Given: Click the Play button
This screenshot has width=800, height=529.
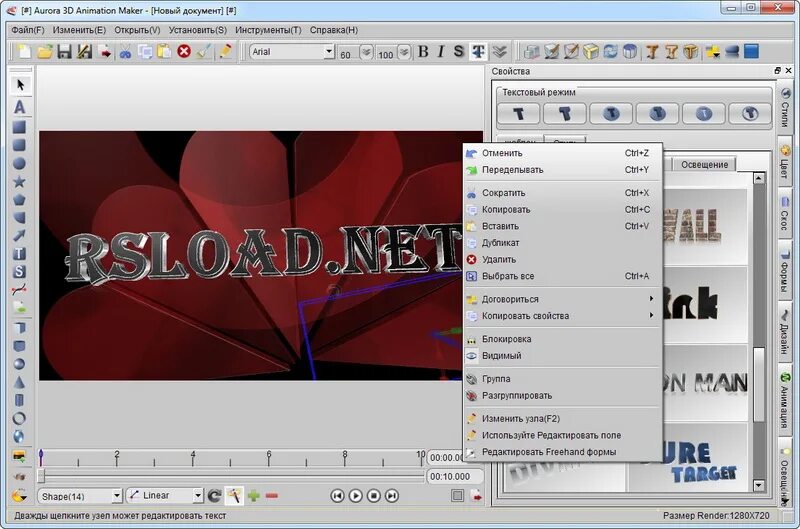Looking at the screenshot, I should pos(356,495).
